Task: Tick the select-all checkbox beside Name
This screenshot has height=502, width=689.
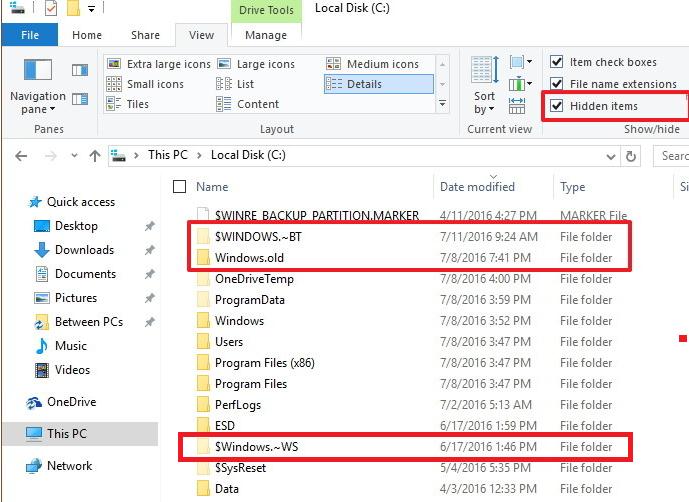Action: (179, 186)
